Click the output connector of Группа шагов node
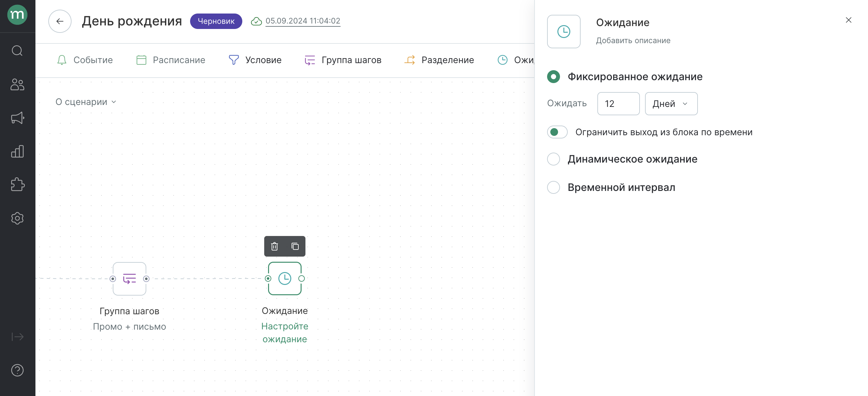The image size is (868, 396). click(x=146, y=278)
